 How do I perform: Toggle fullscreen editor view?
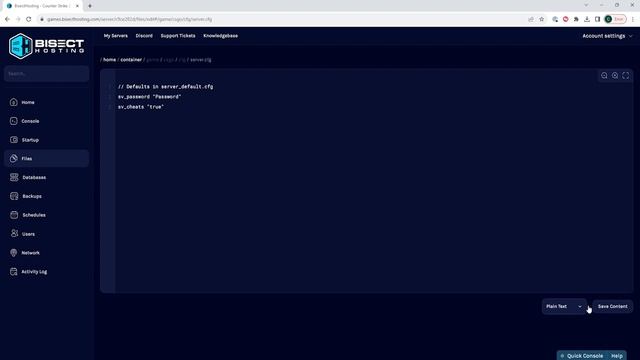pyautogui.click(x=625, y=76)
